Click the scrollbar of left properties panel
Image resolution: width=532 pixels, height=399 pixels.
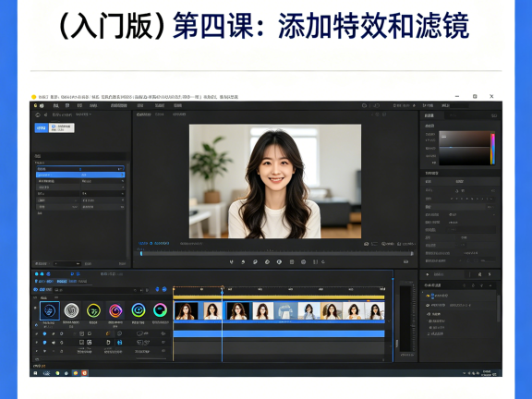(127, 211)
